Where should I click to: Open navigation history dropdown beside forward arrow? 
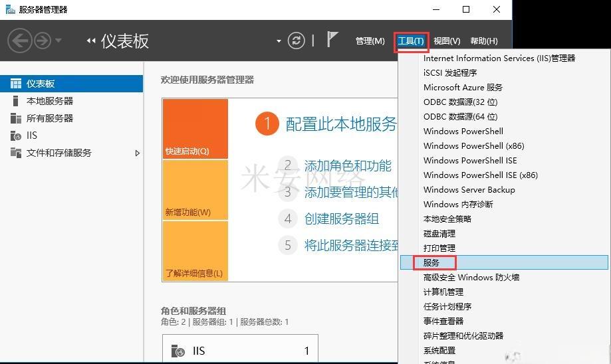59,40
